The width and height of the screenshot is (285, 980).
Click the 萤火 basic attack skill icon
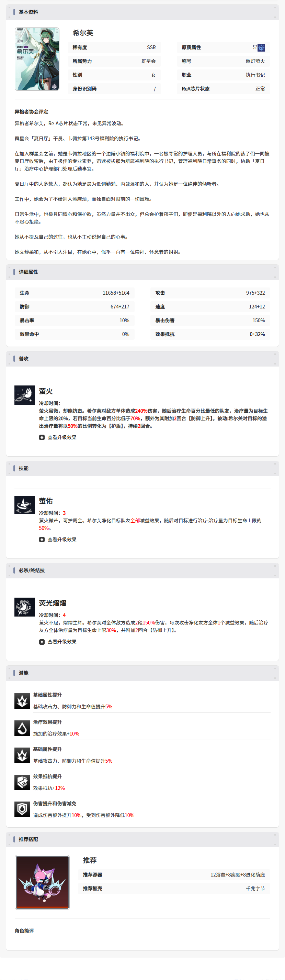click(25, 395)
